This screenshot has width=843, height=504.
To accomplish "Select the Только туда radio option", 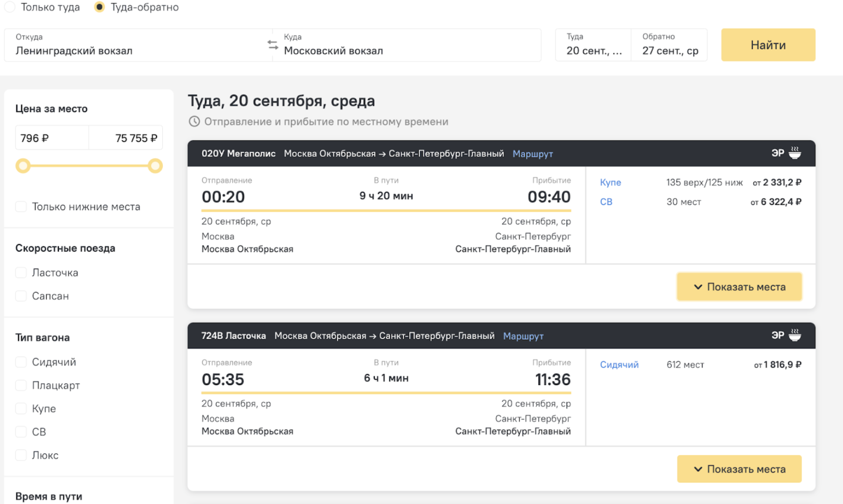I will tap(10, 7).
